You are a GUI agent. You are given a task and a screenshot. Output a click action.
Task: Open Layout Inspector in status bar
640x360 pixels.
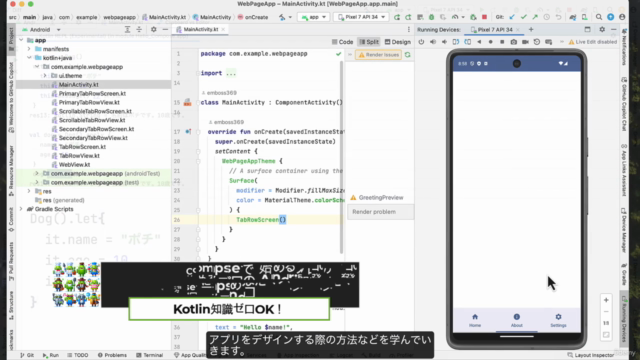coord(590,355)
